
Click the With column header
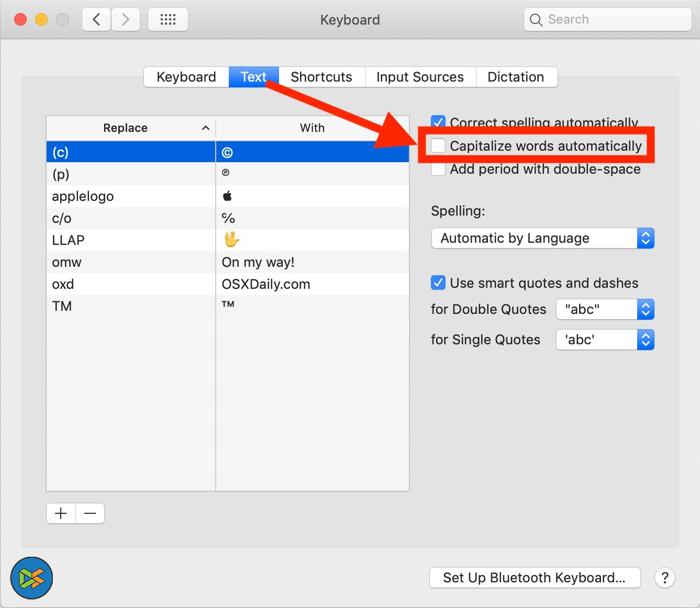[313, 128]
